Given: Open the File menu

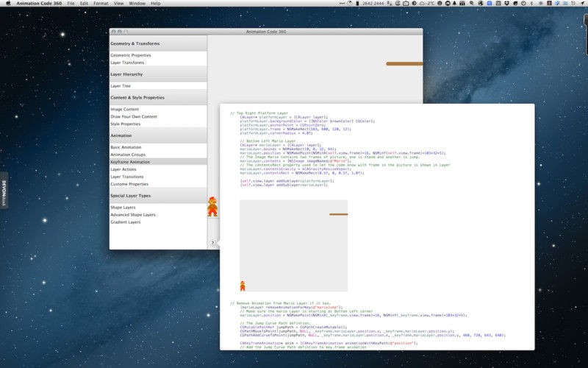Looking at the screenshot, I should click(x=71, y=4).
